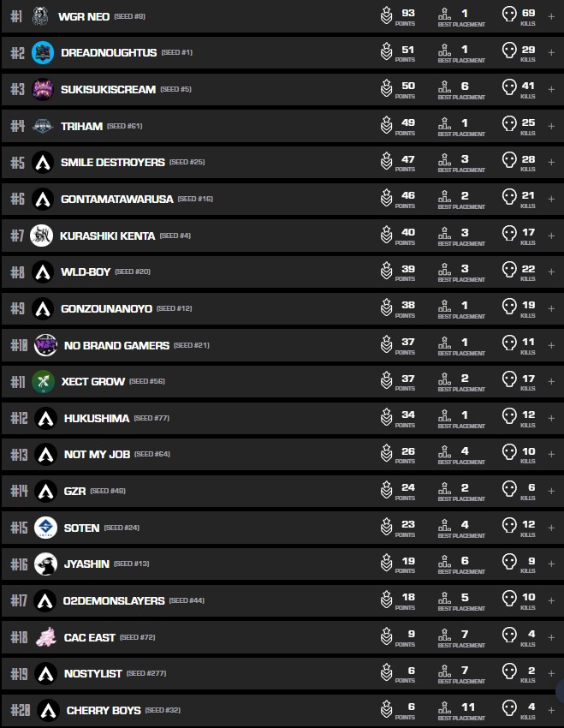Click the SUKISUKISCREAM team logo
Viewport: 564px width, 728px height.
[x=43, y=89]
